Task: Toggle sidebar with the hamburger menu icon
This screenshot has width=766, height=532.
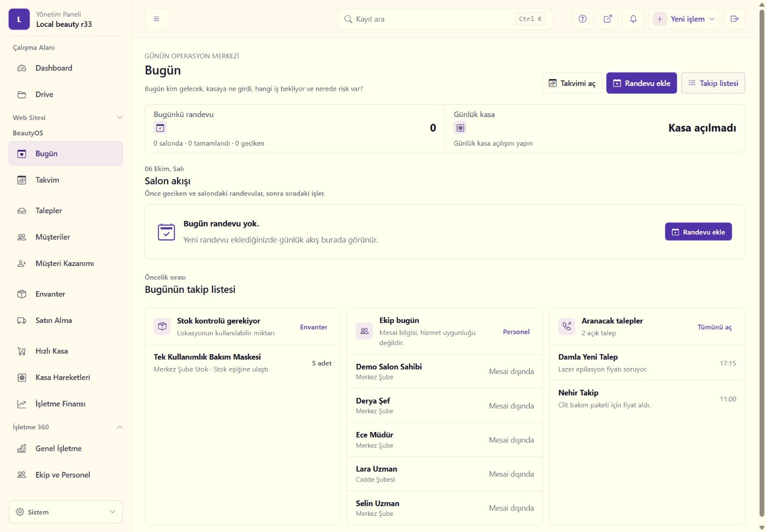Action: (156, 19)
